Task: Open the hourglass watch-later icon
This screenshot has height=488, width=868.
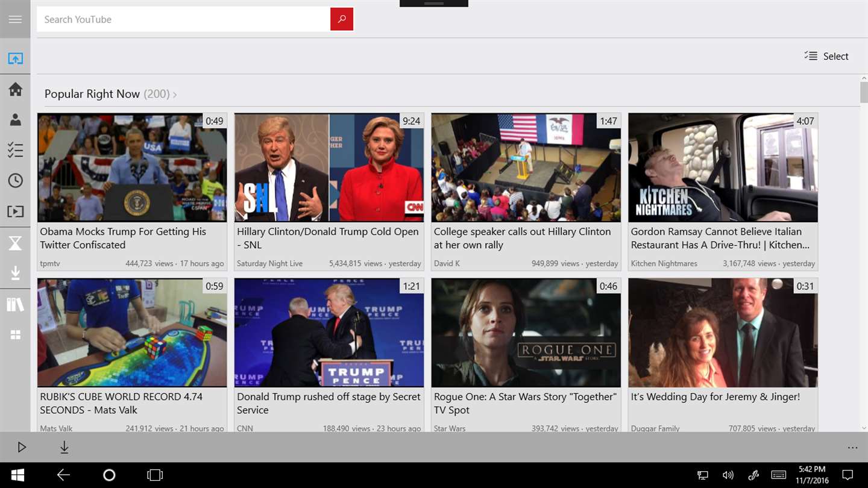Action: [15, 243]
